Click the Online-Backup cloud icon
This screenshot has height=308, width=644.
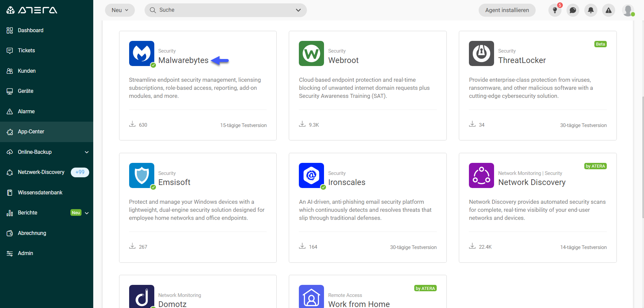[x=10, y=152]
